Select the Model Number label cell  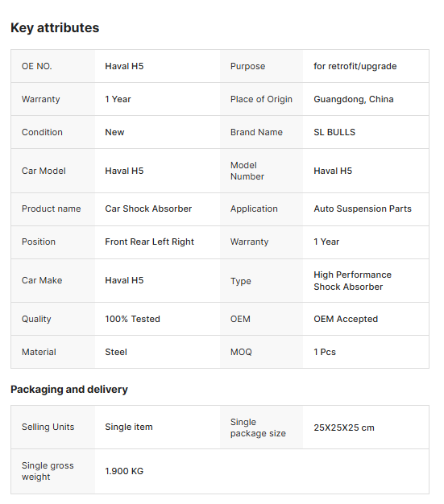click(x=261, y=171)
